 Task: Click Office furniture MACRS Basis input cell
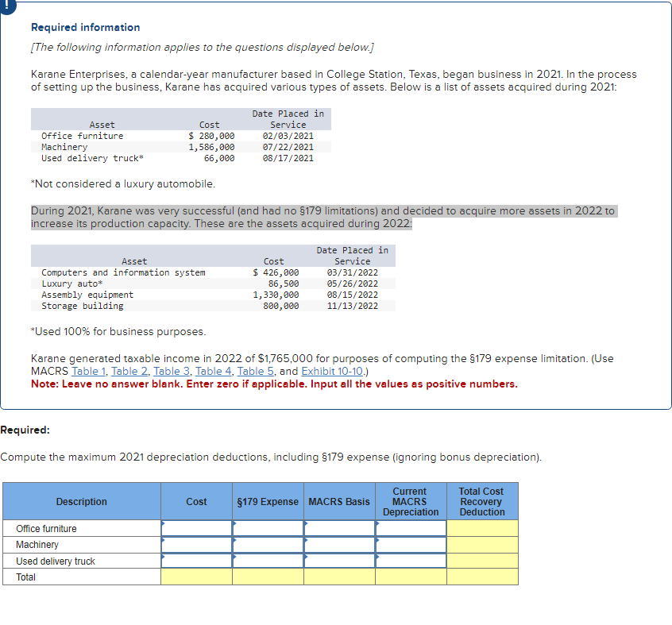click(340, 528)
